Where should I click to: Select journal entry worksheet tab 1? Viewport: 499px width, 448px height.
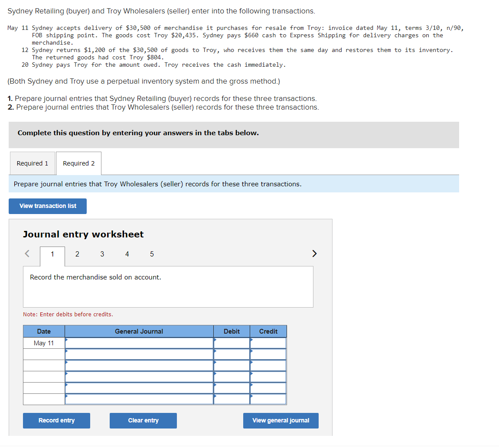[52, 254]
